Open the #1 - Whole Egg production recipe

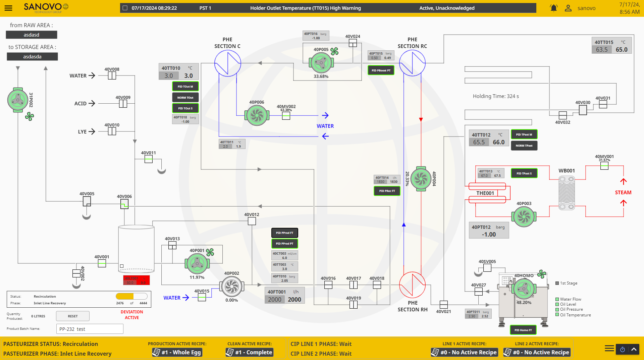(x=177, y=352)
